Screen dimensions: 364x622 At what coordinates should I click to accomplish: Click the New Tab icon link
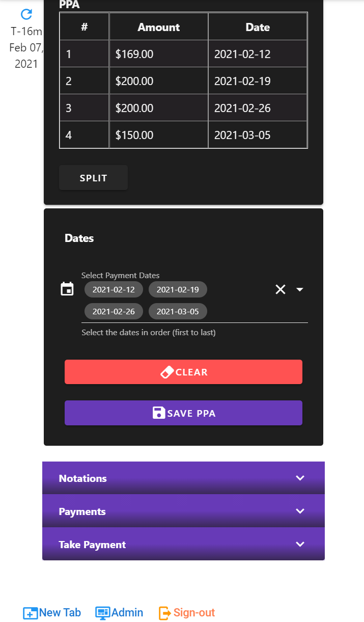click(31, 613)
